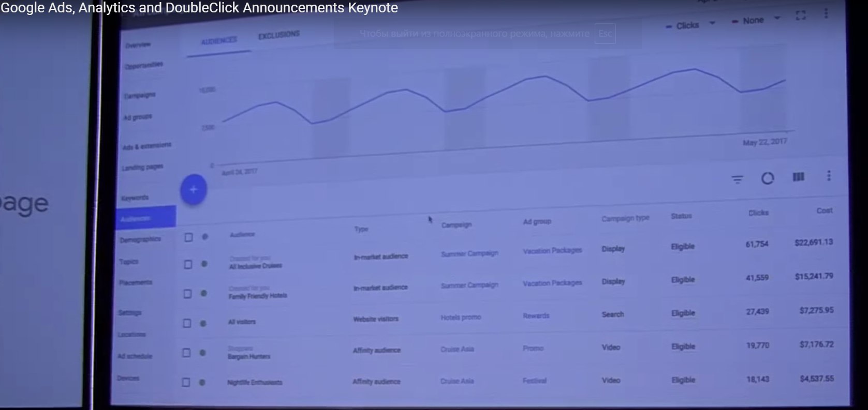868x410 pixels.
Task: Click the $22,691.13 cost value
Action: point(814,242)
